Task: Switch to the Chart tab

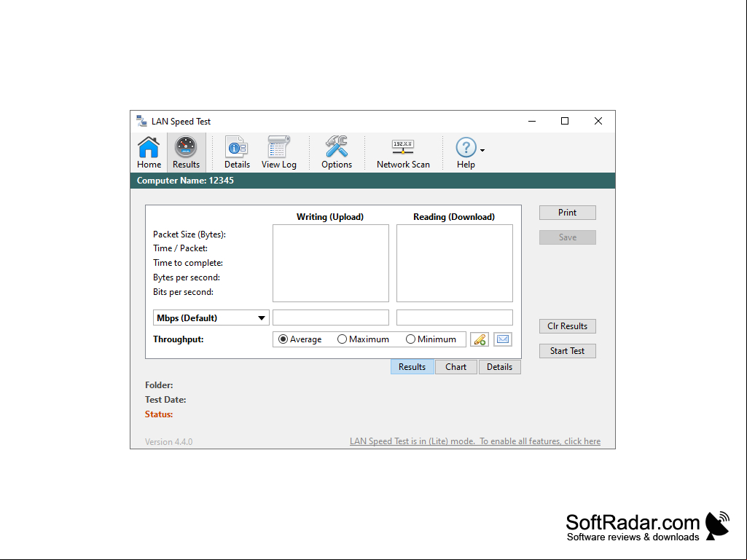Action: (x=456, y=367)
